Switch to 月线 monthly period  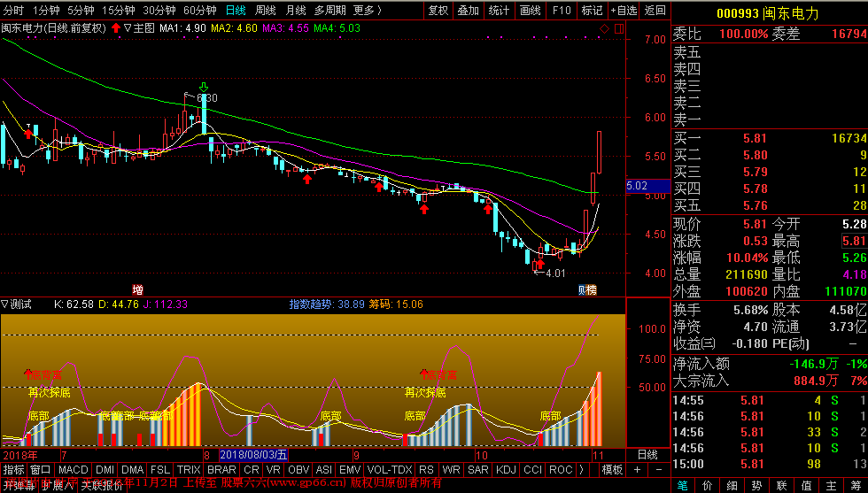point(296,11)
